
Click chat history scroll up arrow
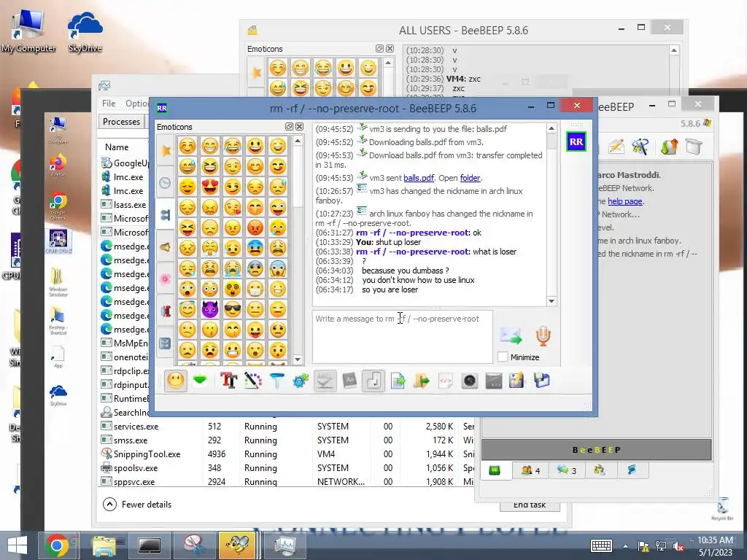point(551,128)
